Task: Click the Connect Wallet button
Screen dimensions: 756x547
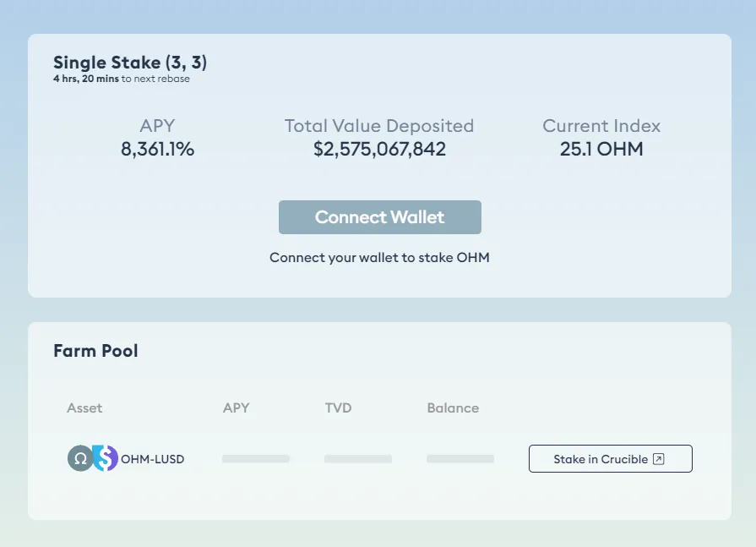Action: pyautogui.click(x=379, y=217)
